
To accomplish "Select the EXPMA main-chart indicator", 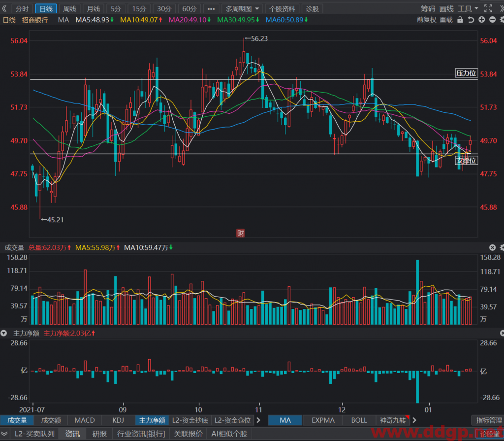I will (323, 420).
